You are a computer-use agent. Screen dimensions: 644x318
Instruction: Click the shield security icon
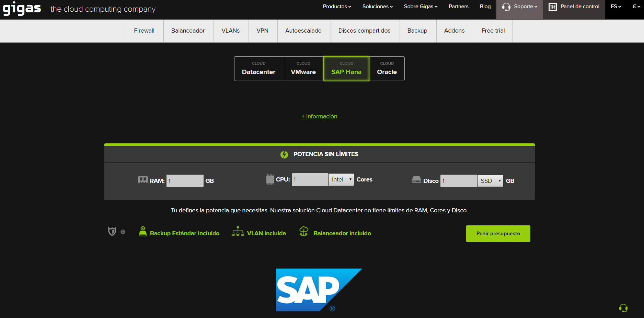[112, 231]
